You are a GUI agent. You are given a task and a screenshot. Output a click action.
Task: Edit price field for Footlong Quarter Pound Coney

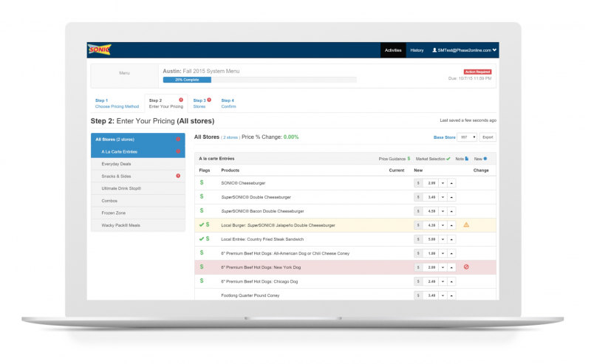click(x=431, y=295)
